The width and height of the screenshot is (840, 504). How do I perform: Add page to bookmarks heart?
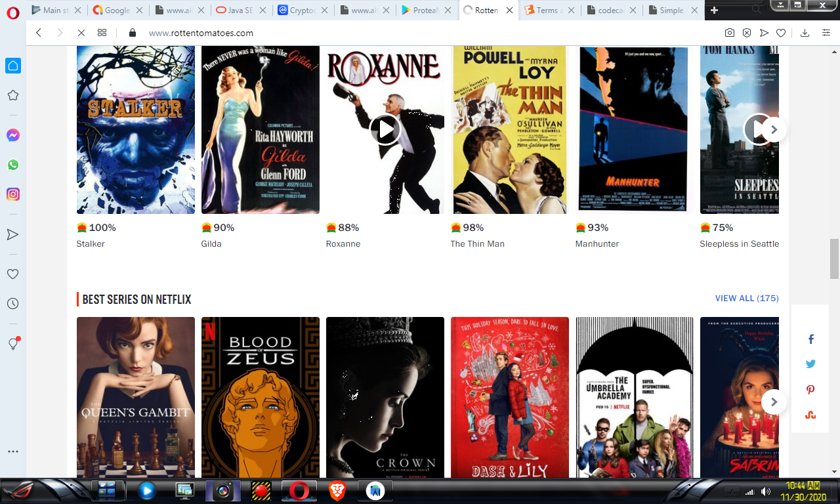(781, 33)
